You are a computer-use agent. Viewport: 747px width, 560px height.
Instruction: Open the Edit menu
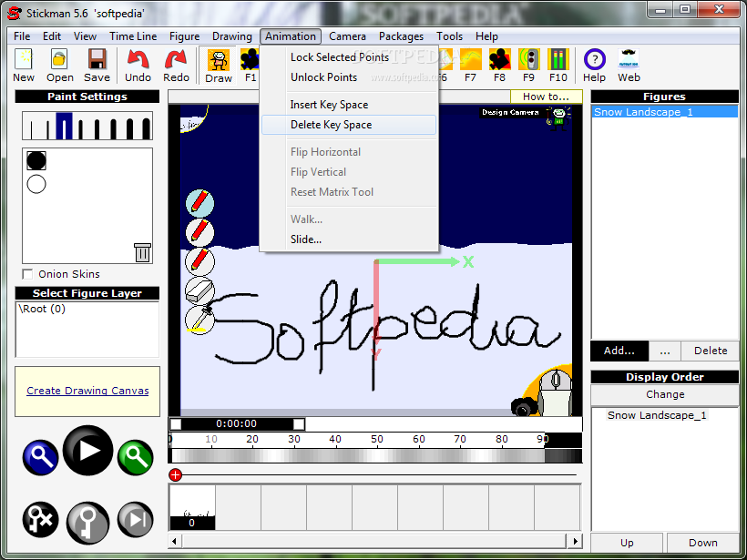point(51,36)
